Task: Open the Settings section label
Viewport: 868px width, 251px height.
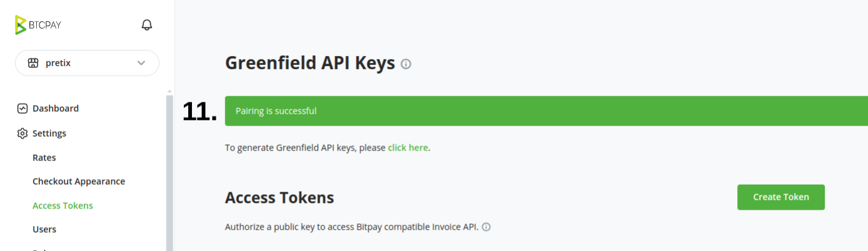Action: (x=49, y=134)
